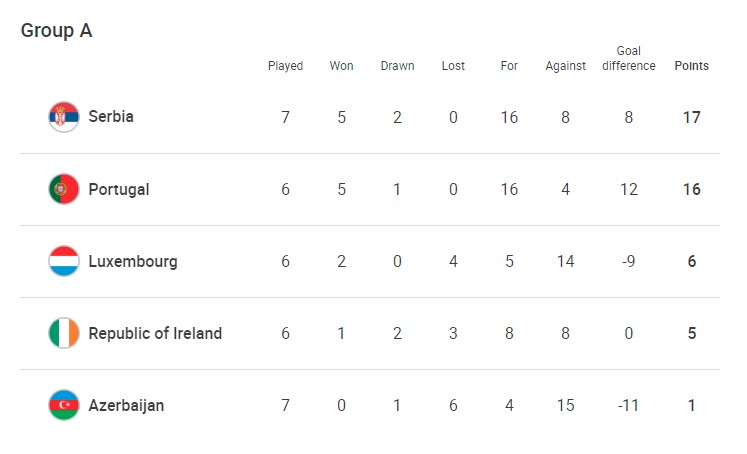This screenshot has height=454, width=747.
Task: Click the Portugal flag icon
Action: pos(63,189)
